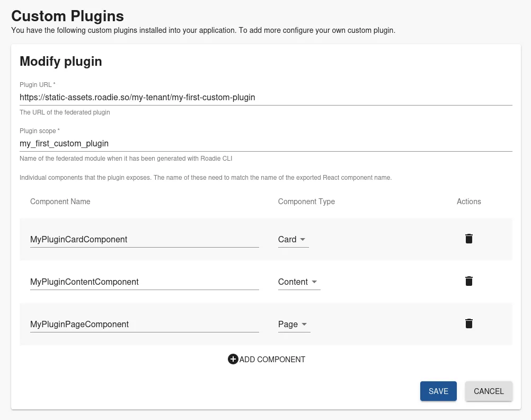Click the SAVE button
The width and height of the screenshot is (531, 420).
[x=438, y=391]
